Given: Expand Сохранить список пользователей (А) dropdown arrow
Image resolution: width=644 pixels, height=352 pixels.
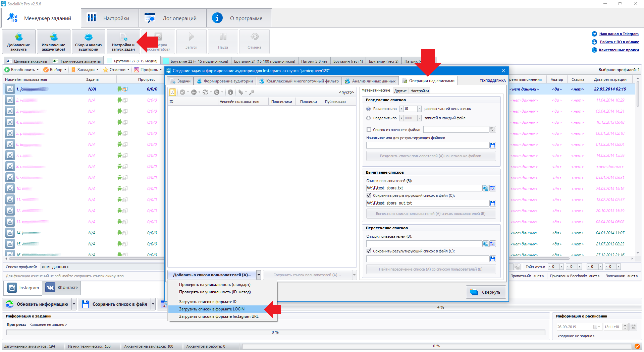Looking at the screenshot, I should [x=354, y=275].
